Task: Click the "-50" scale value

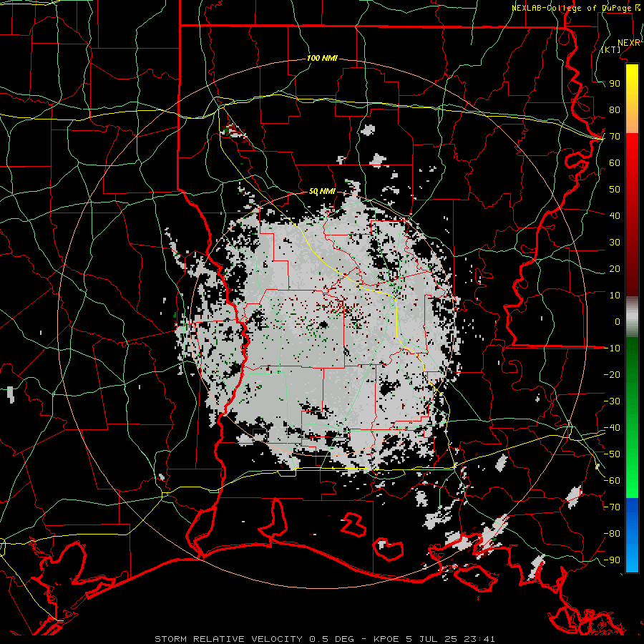Action: click(x=612, y=454)
